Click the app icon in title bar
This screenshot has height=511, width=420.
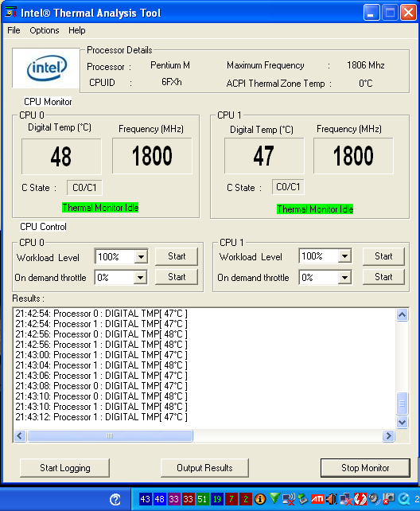(x=11, y=13)
